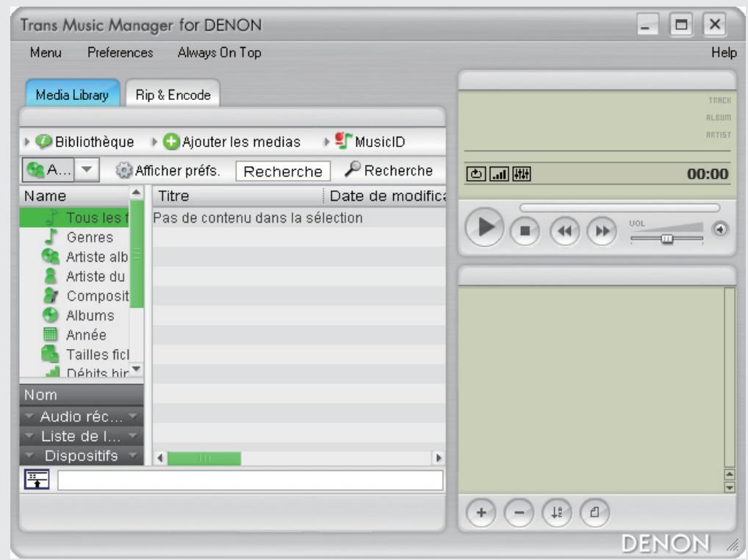Toggle the repeat mode icon in player

pos(475,174)
